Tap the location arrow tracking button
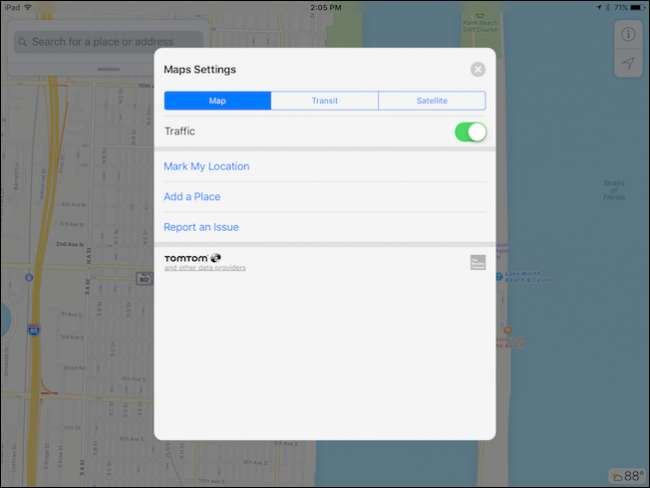The image size is (650, 488). (628, 63)
